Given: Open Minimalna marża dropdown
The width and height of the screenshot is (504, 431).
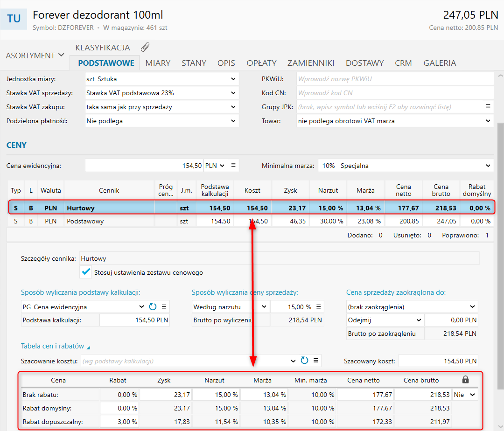Looking at the screenshot, I should pyautogui.click(x=488, y=166).
